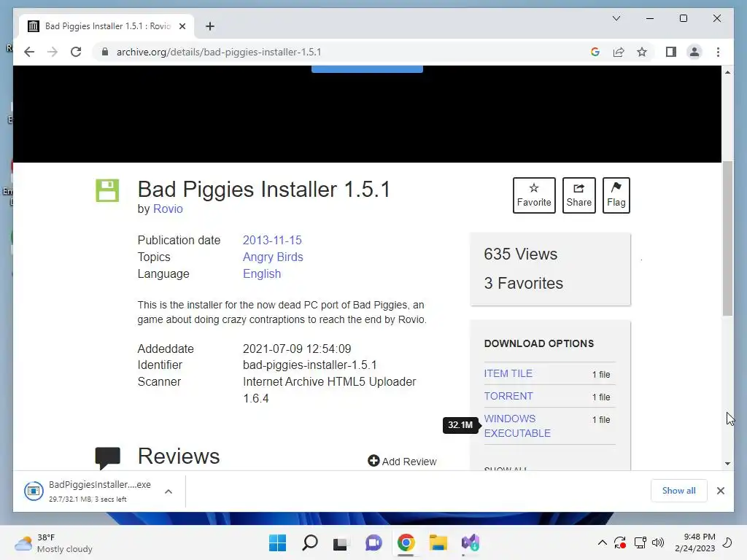Click the 3 Favorites statistic
The height and width of the screenshot is (560, 747).
(x=523, y=283)
